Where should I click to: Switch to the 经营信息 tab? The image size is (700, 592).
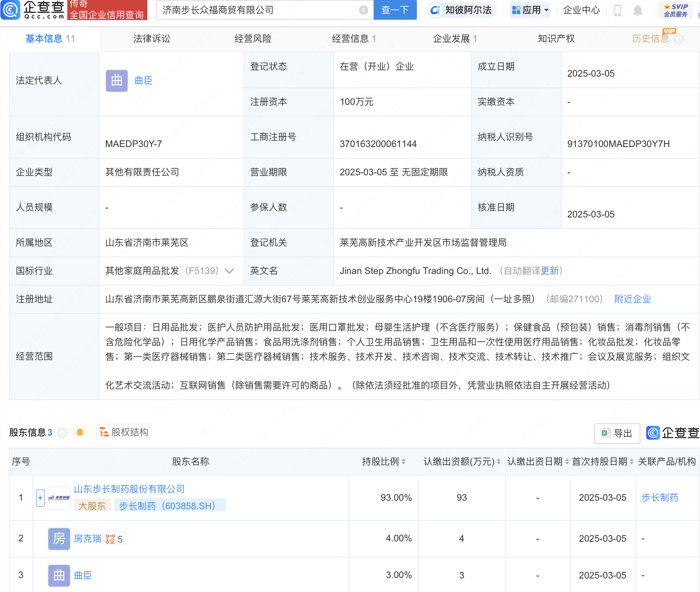click(x=354, y=39)
